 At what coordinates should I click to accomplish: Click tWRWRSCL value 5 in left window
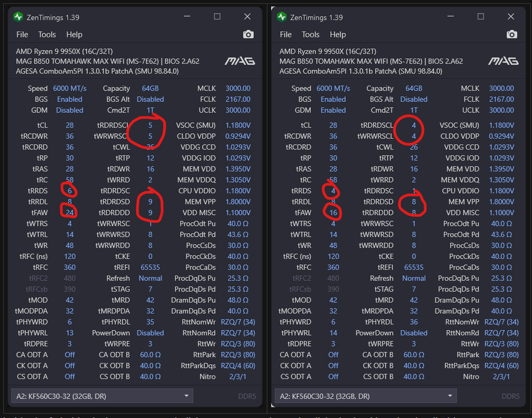(x=150, y=136)
